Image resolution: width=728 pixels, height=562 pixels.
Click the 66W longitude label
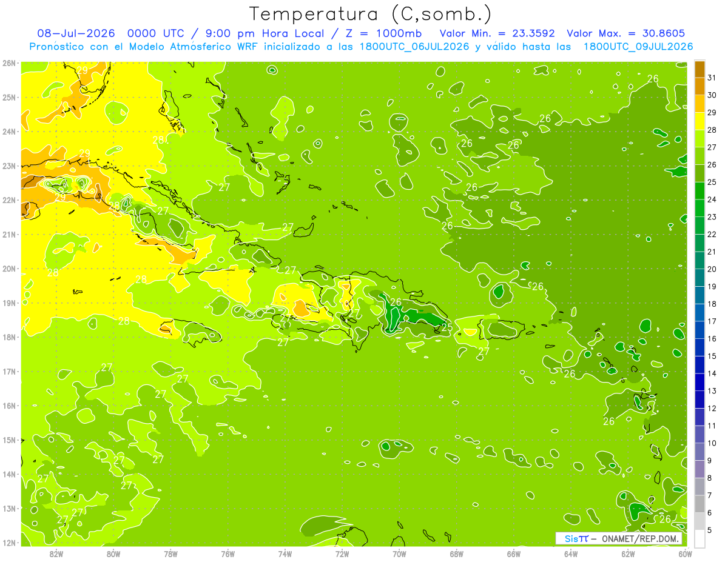point(514,554)
